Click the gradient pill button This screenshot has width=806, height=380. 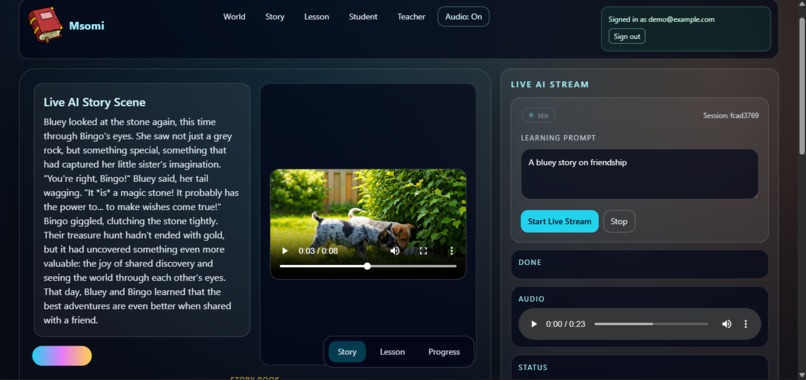[x=62, y=356]
